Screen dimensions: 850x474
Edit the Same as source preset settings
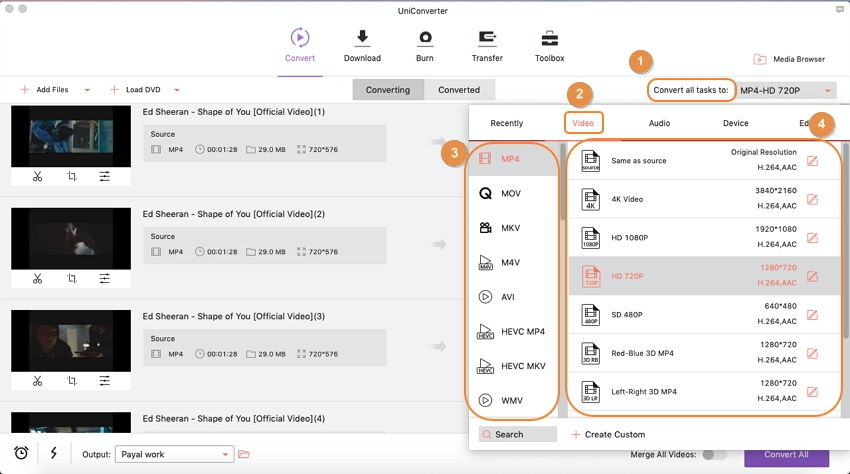[812, 161]
